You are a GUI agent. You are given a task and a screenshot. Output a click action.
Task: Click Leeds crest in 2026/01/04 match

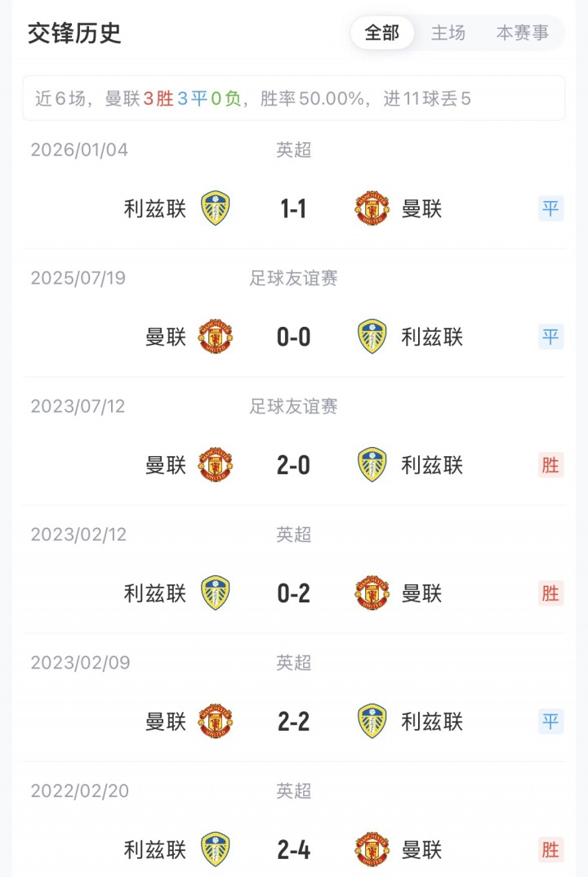[x=216, y=208]
